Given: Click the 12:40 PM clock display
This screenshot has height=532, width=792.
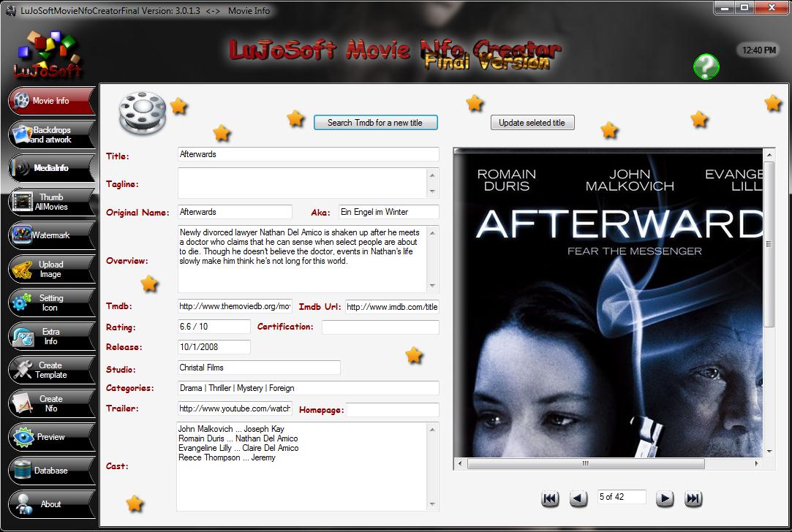Looking at the screenshot, I should [759, 50].
